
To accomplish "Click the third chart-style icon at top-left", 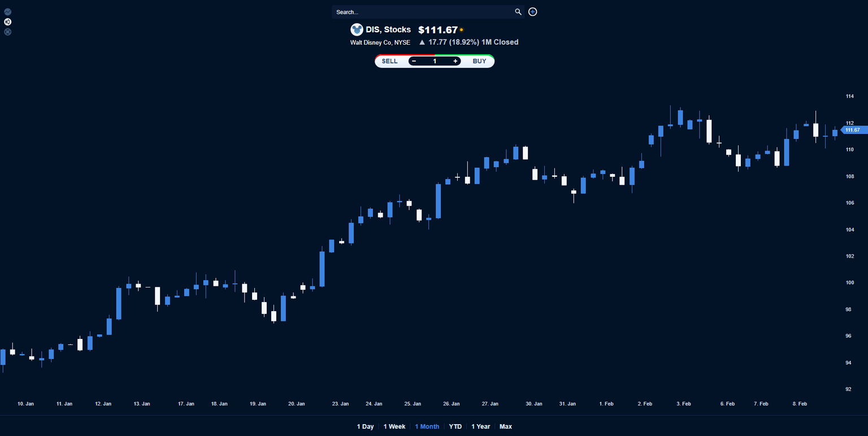I will 8,32.
